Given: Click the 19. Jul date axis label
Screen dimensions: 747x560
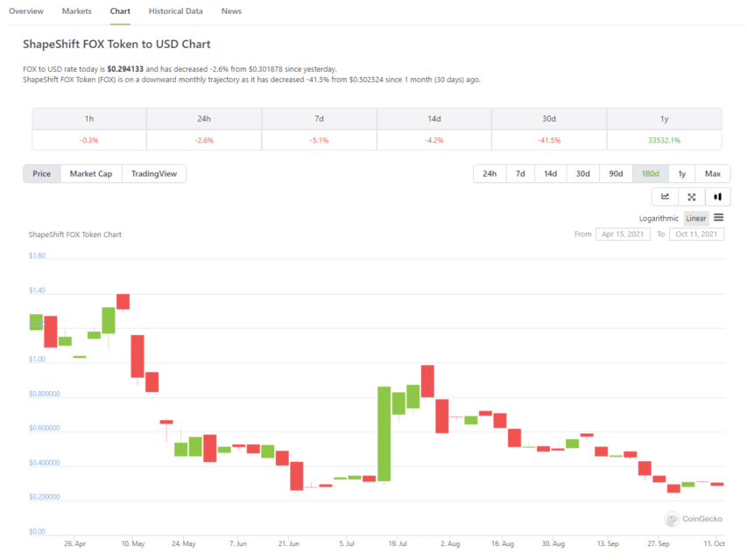Looking at the screenshot, I should pos(398,543).
